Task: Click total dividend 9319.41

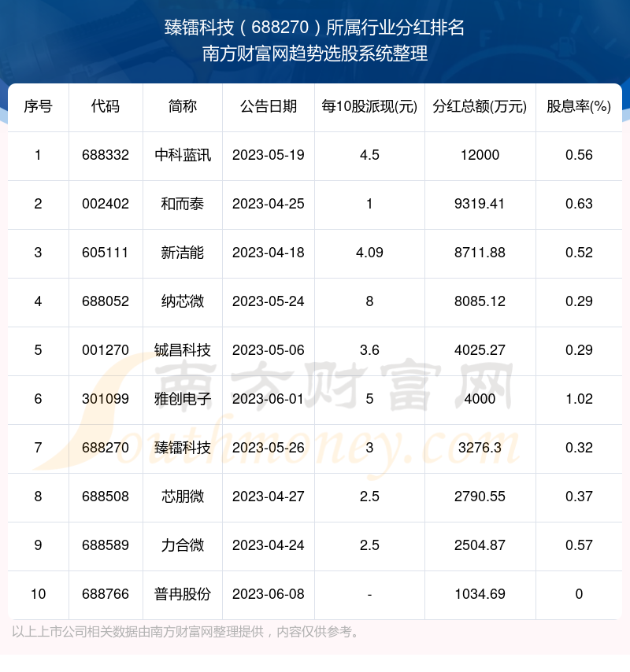Action: click(x=480, y=204)
